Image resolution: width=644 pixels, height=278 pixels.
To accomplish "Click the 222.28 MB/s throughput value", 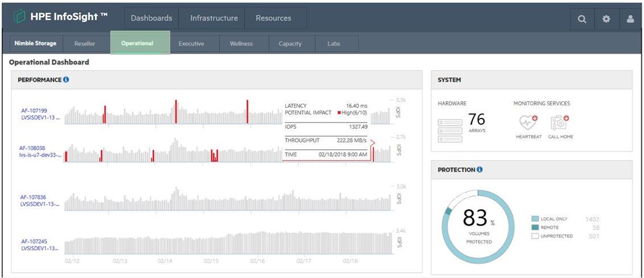I will coord(354,141).
